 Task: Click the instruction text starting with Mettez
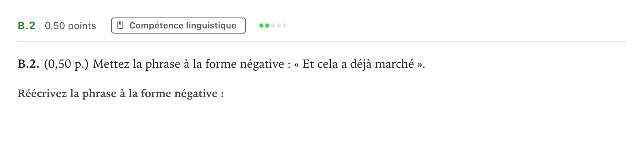(x=192, y=64)
